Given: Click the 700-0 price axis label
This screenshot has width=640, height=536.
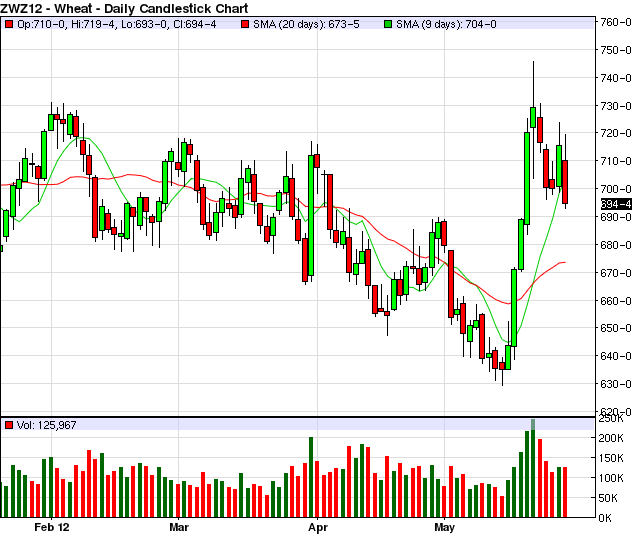Looking at the screenshot, I should coord(616,189).
